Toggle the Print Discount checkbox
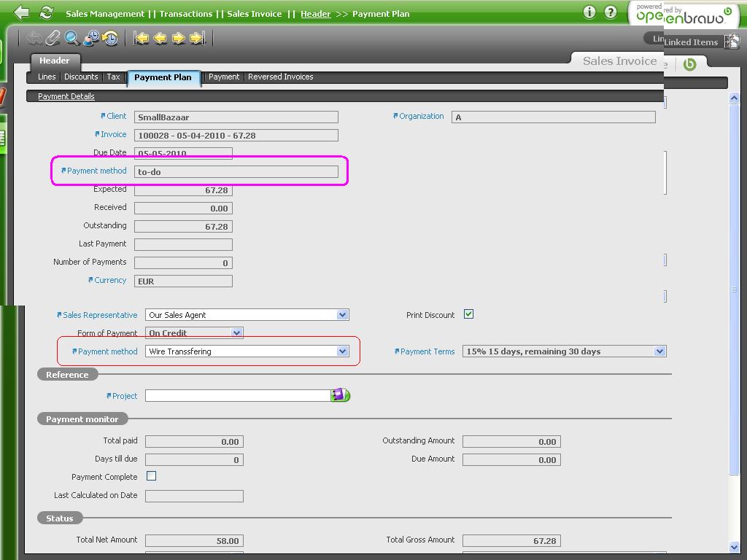 [x=468, y=314]
